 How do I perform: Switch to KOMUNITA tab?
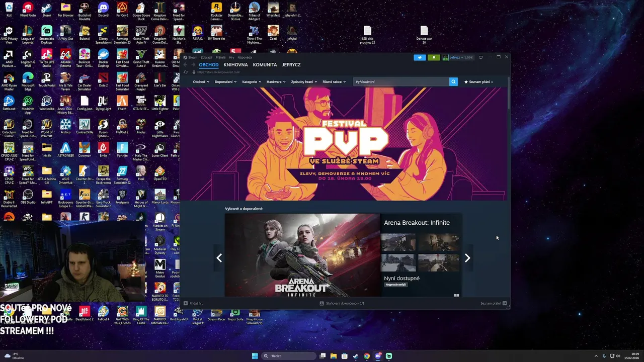coord(265,65)
